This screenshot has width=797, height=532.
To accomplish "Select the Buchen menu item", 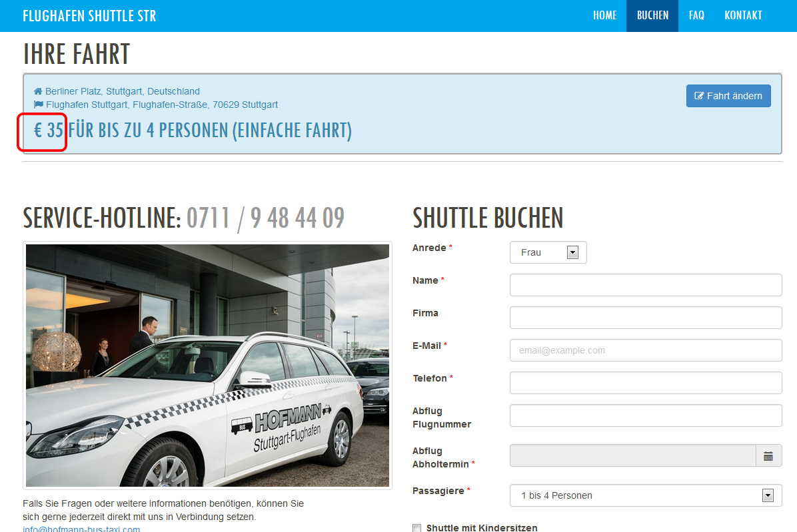I will [652, 16].
